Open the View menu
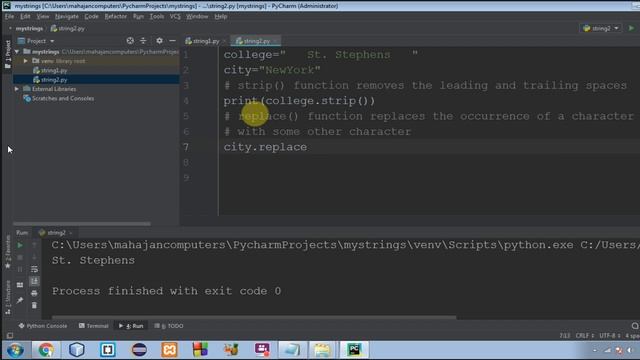 42,16
